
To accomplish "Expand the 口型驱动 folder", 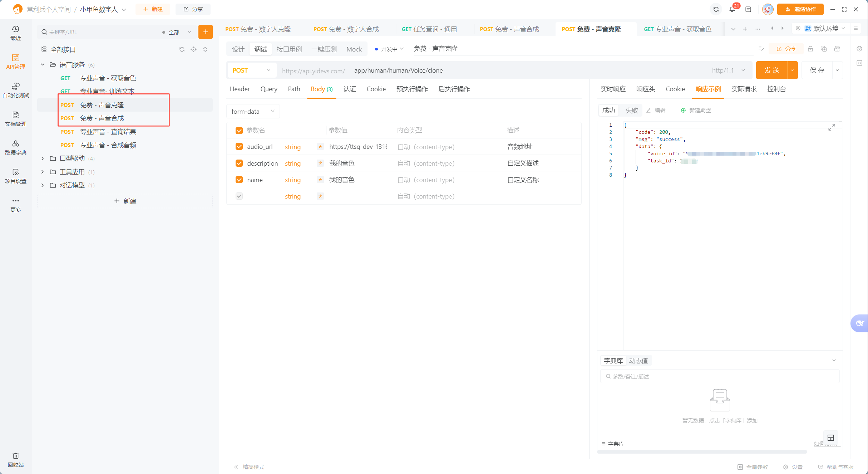I will pyautogui.click(x=43, y=158).
